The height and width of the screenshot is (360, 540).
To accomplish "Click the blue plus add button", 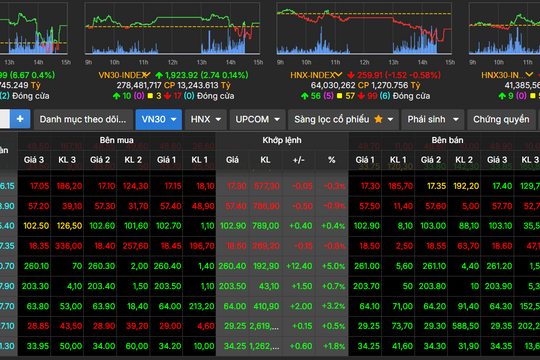I will [x=20, y=119].
